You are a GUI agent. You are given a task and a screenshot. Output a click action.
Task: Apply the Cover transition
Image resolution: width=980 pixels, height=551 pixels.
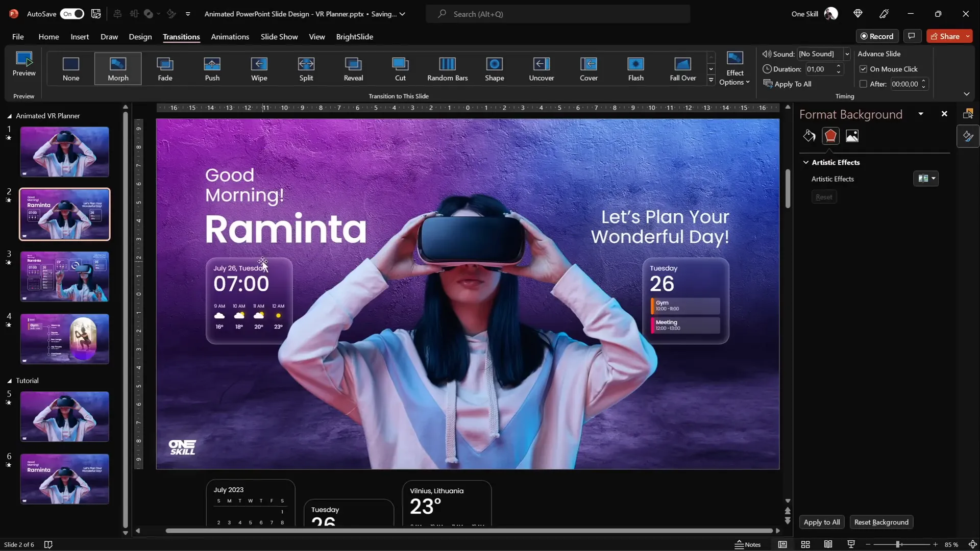589,68
